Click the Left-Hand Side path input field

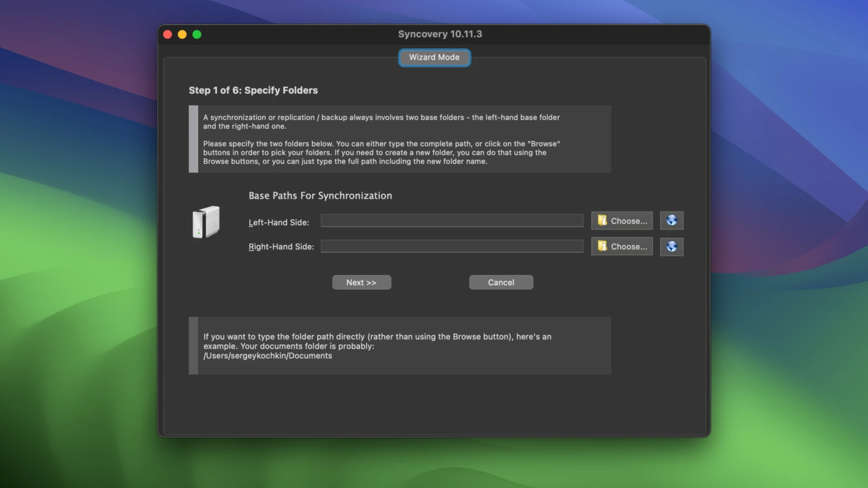[x=451, y=221]
